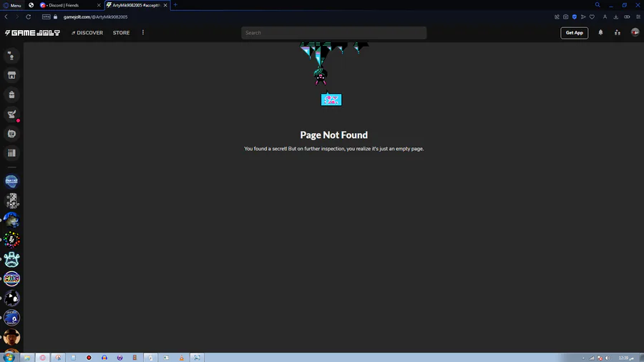Click the system tray volume icon
Screen dimensions: 644x362
[608, 358]
